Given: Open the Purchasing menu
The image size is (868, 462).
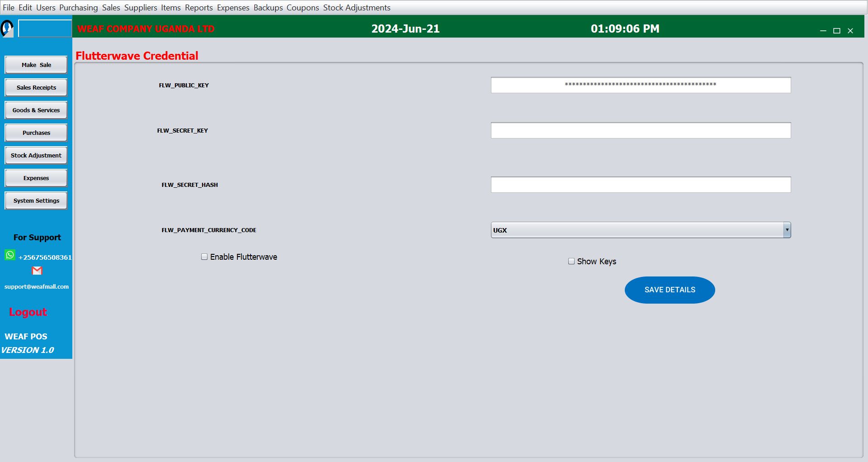Looking at the screenshot, I should [x=79, y=8].
